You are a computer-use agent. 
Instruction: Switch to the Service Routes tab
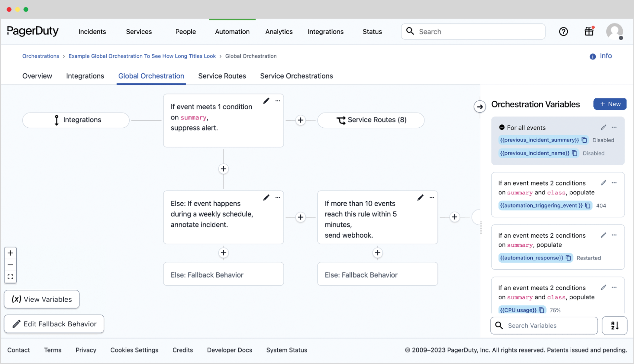222,76
